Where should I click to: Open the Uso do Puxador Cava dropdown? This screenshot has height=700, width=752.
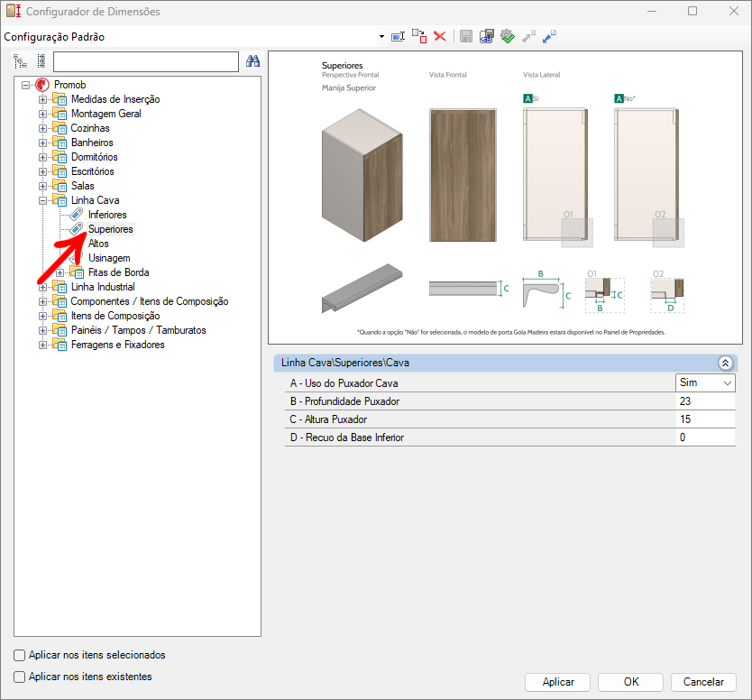(x=727, y=383)
